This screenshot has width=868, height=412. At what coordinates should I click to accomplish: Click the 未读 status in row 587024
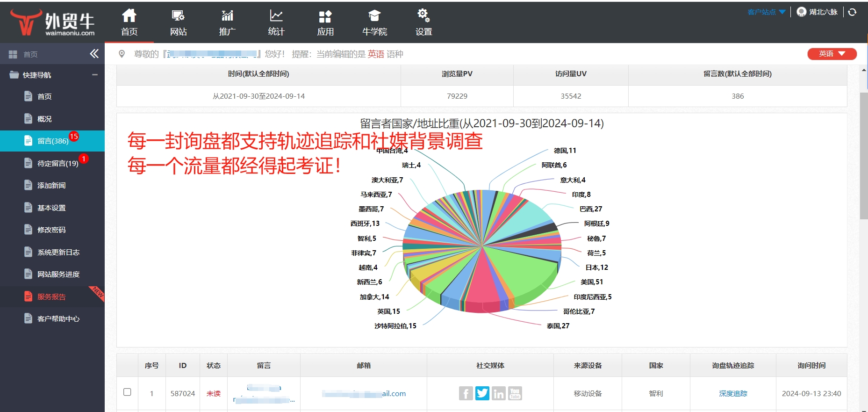214,393
